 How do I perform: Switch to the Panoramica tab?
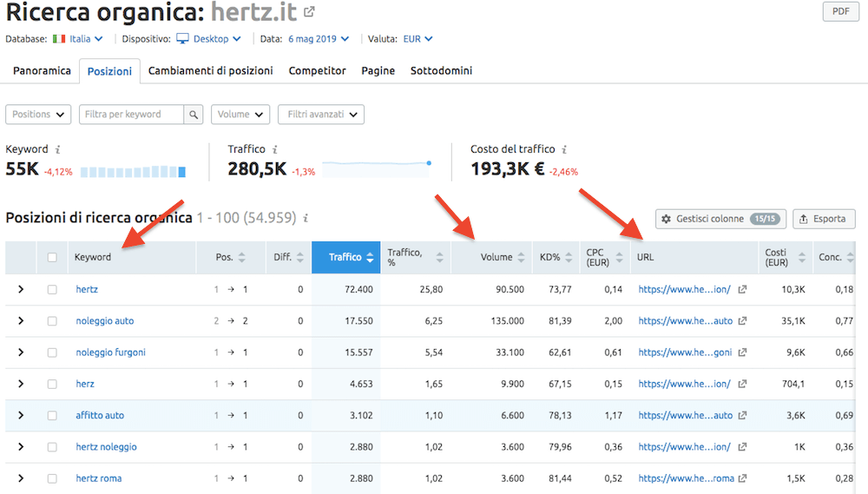pyautogui.click(x=42, y=71)
